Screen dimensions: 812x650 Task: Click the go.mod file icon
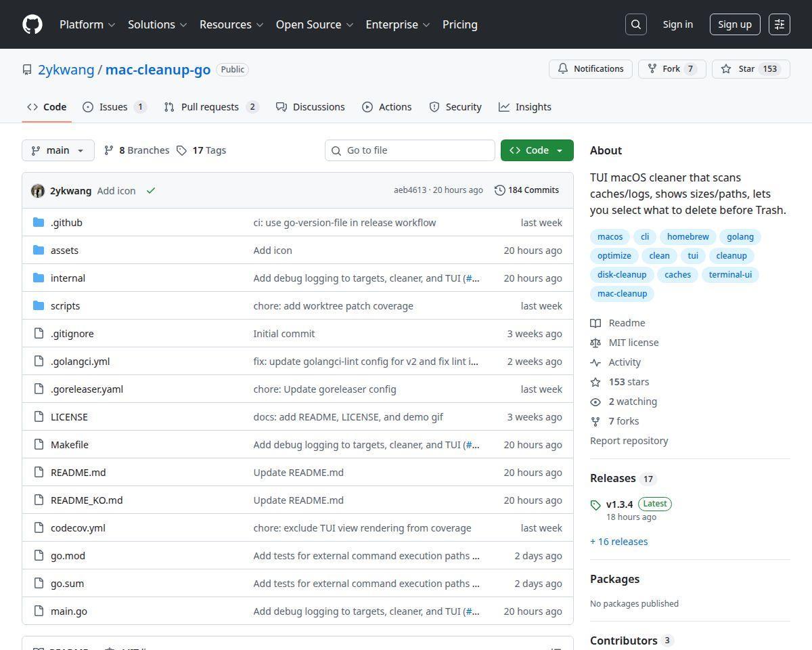coord(39,555)
